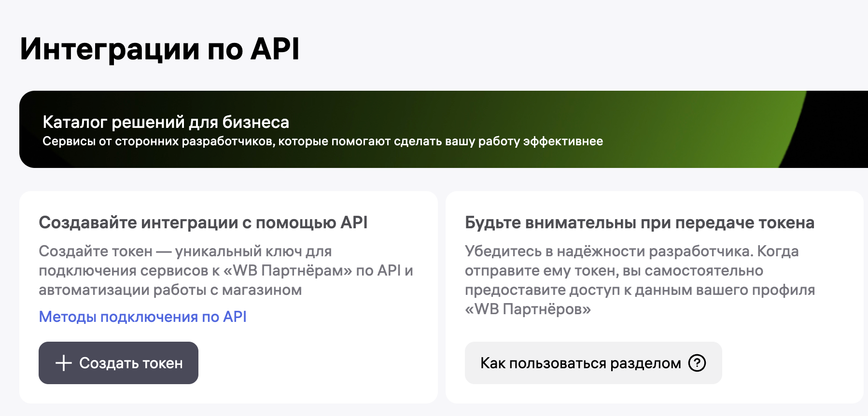
Task: Open the Каталог решений для бизнеса banner title
Action: point(166,122)
